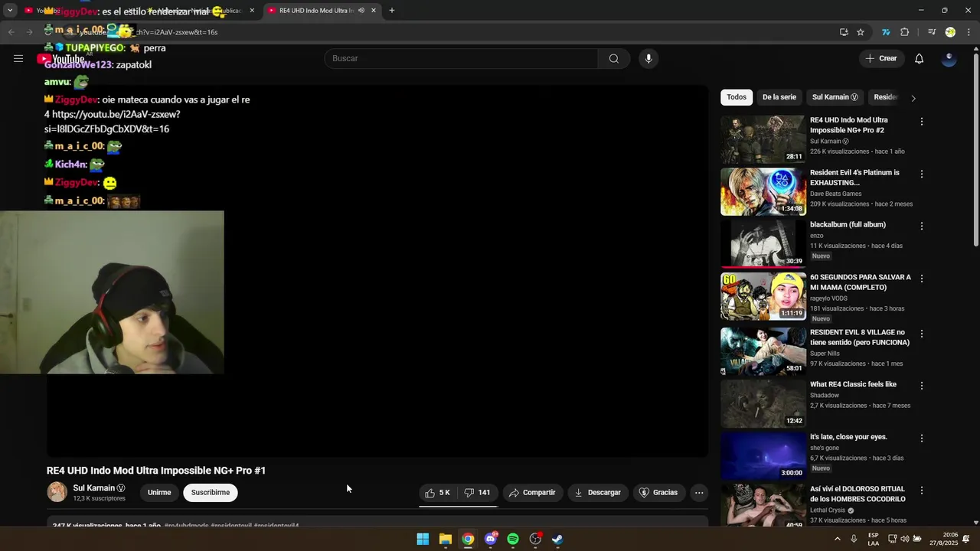Viewport: 980px width, 551px height.
Task: Click the Descargar download button
Action: [x=598, y=493]
